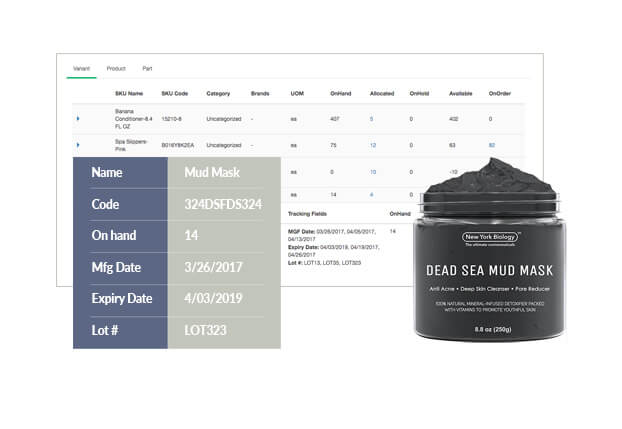Open the Part tab

click(147, 69)
